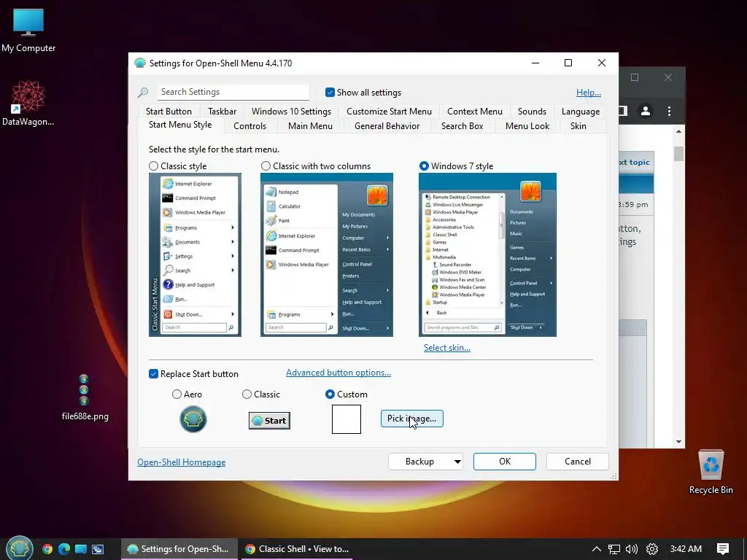Image resolution: width=747 pixels, height=560 pixels.
Task: Switch to the Controls tab
Action: tap(249, 126)
